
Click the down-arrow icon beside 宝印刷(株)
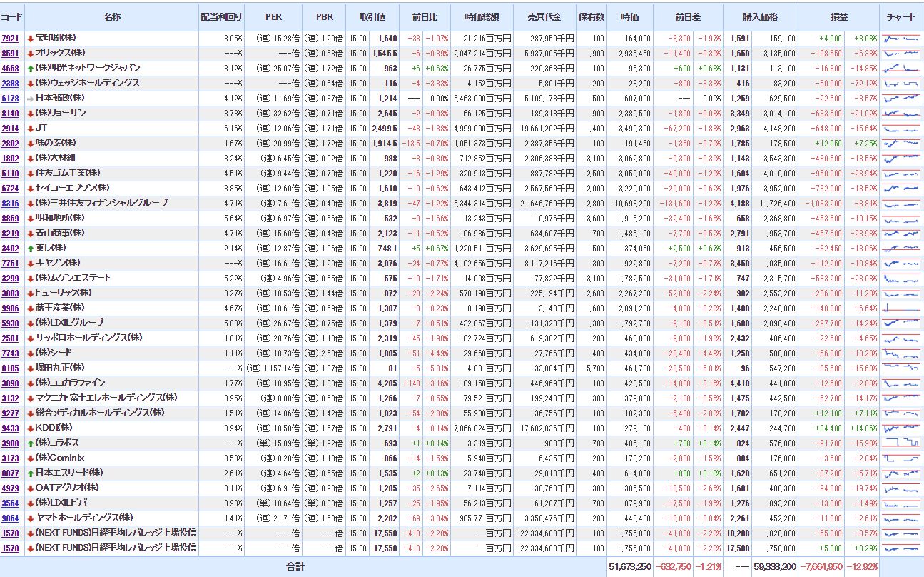pyautogui.click(x=31, y=38)
